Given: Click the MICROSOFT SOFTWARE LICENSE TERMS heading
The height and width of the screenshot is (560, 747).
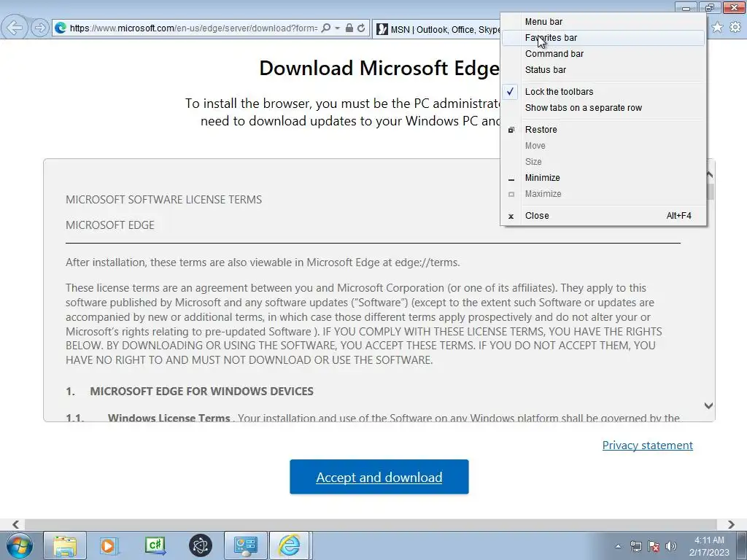Looking at the screenshot, I should tap(164, 200).
